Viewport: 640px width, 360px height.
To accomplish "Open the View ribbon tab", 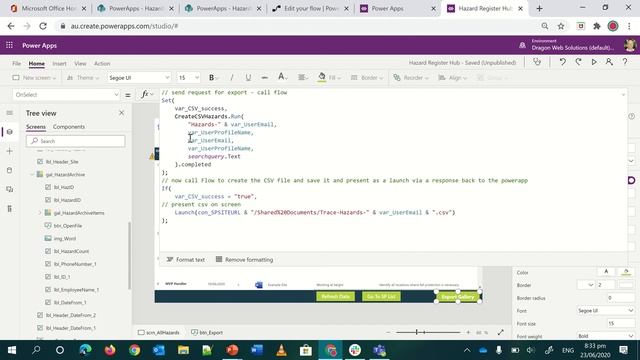I will point(80,63).
